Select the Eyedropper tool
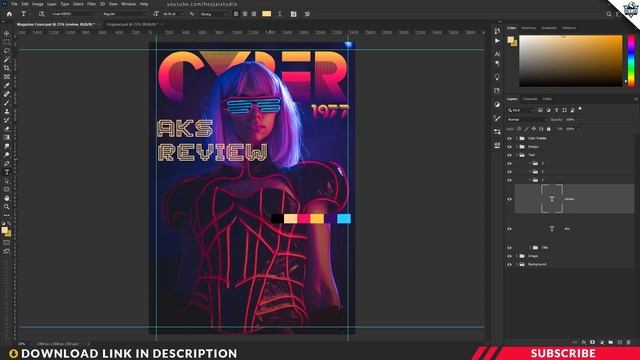The width and height of the screenshot is (640, 360). [x=7, y=85]
